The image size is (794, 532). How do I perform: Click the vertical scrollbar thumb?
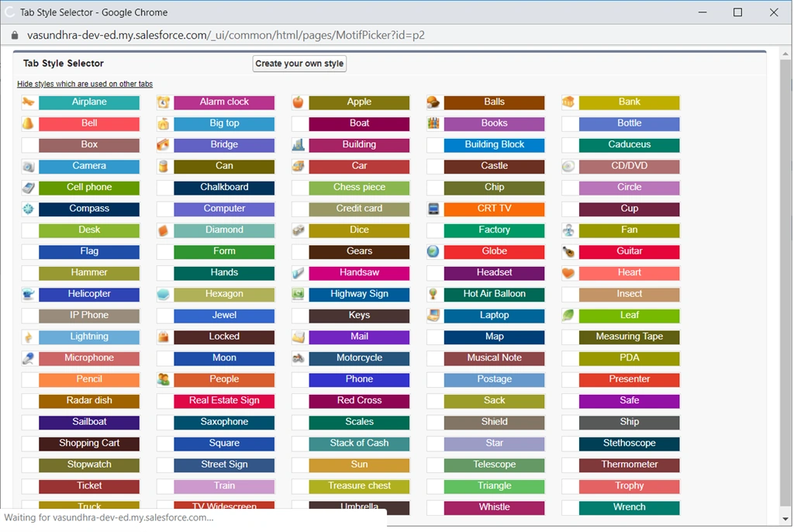click(785, 284)
